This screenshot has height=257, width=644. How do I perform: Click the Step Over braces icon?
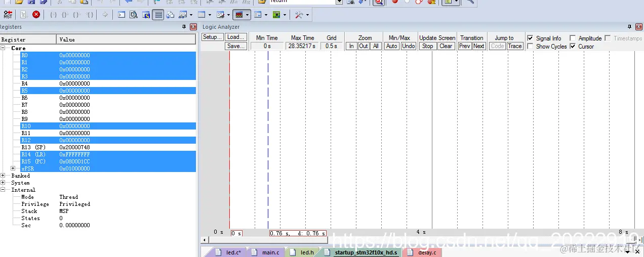point(65,15)
